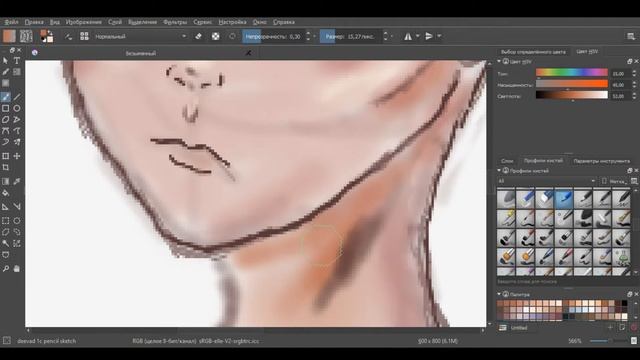
Task: Select the crop tool
Action: tap(5, 167)
